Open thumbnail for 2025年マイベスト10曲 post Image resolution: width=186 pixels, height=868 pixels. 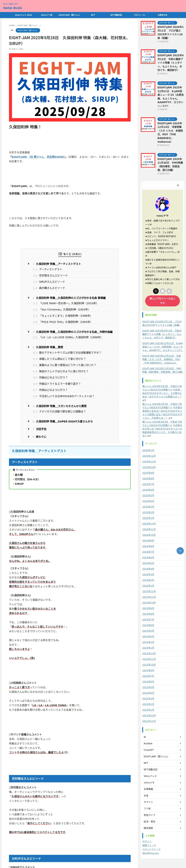[x=148, y=28]
